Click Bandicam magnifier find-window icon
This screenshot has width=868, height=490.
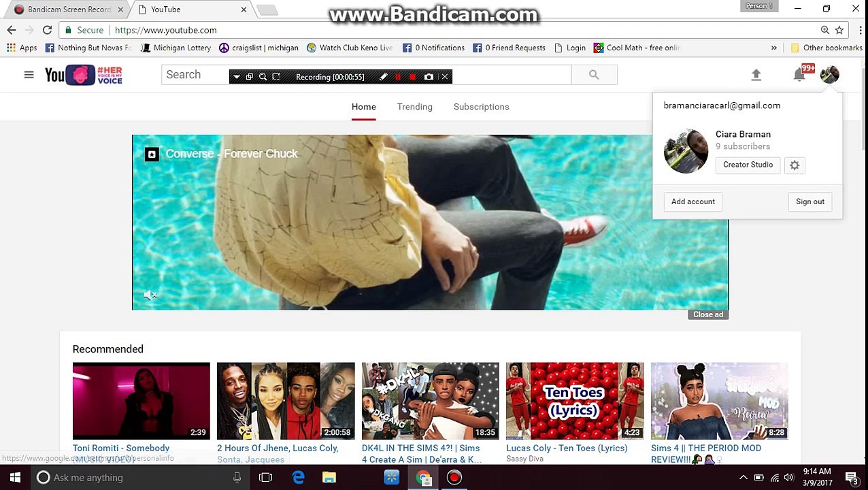pos(263,77)
